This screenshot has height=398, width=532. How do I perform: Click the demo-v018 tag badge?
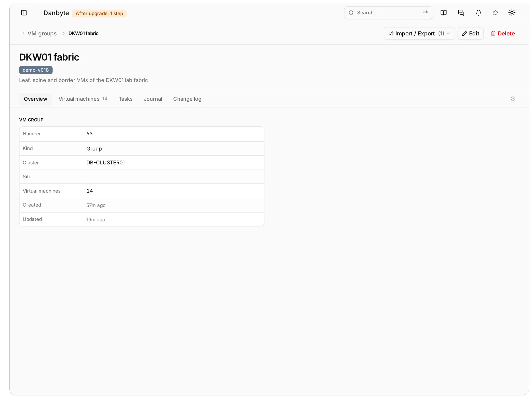(36, 70)
